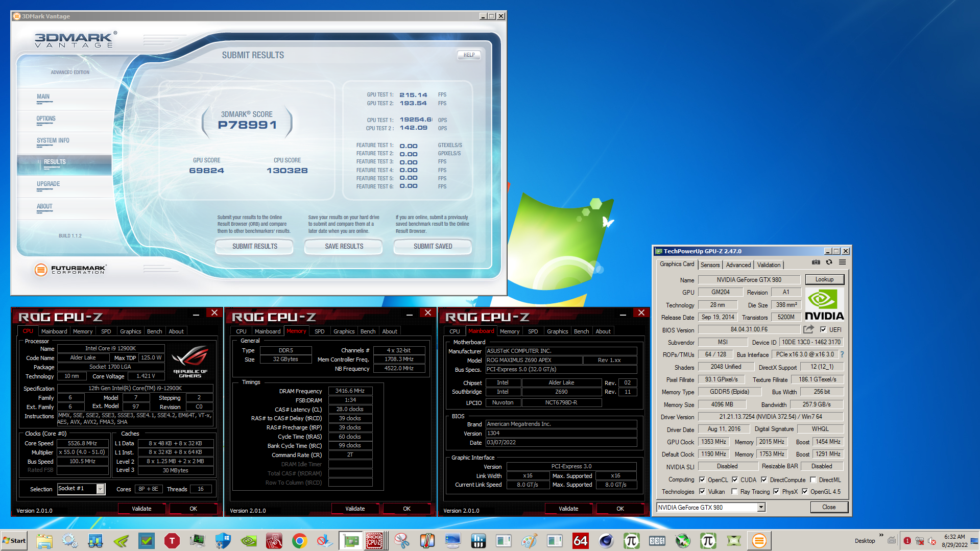
Task: Click OK in the Memory CPU-Z window
Action: pyautogui.click(x=407, y=509)
